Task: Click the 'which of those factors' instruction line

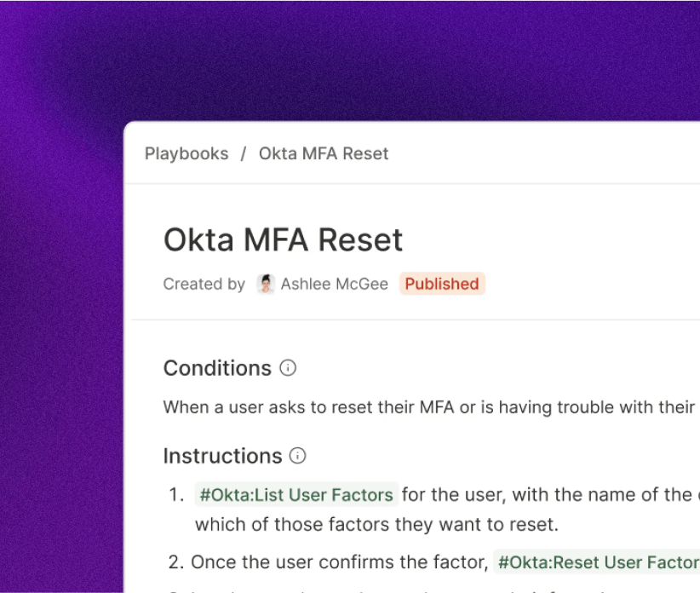Action: coord(376,524)
